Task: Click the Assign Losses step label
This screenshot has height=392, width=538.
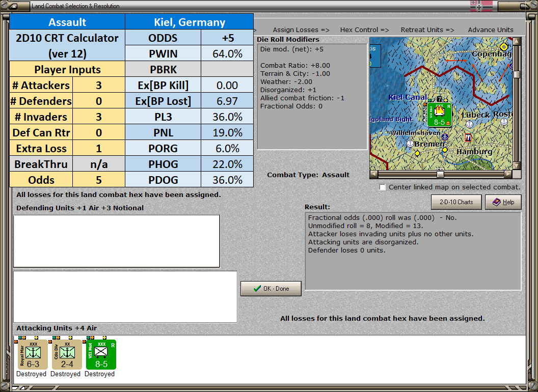Action: click(301, 30)
